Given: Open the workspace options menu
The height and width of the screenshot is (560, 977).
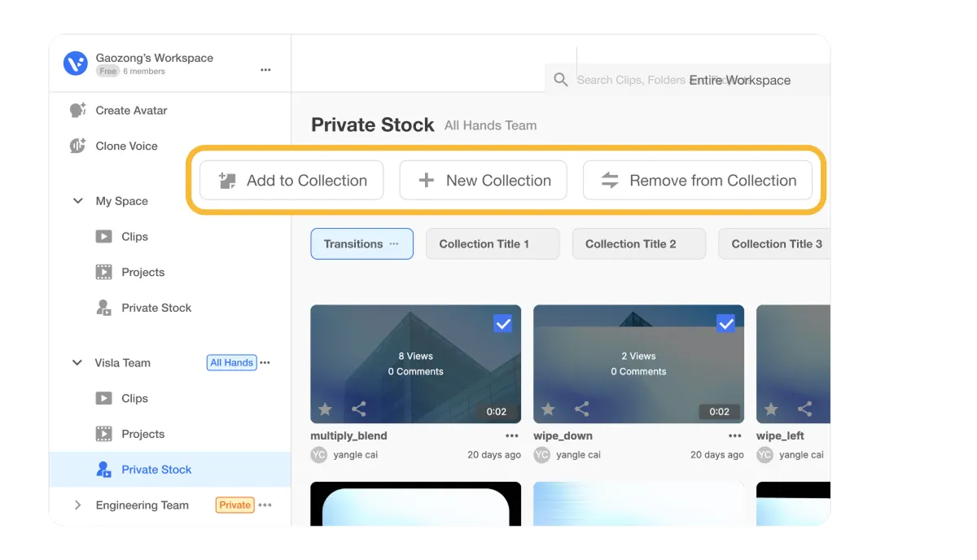Looking at the screenshot, I should 265,70.
